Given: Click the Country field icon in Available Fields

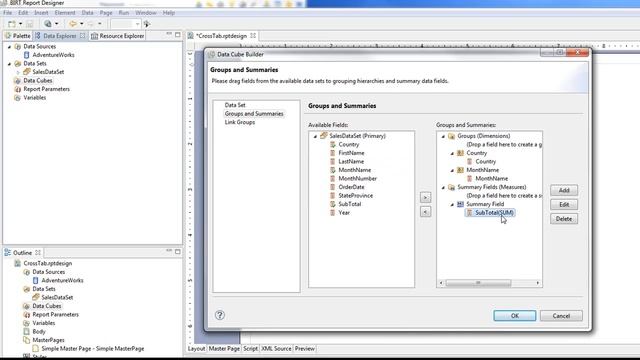Looking at the screenshot, I should point(333,144).
